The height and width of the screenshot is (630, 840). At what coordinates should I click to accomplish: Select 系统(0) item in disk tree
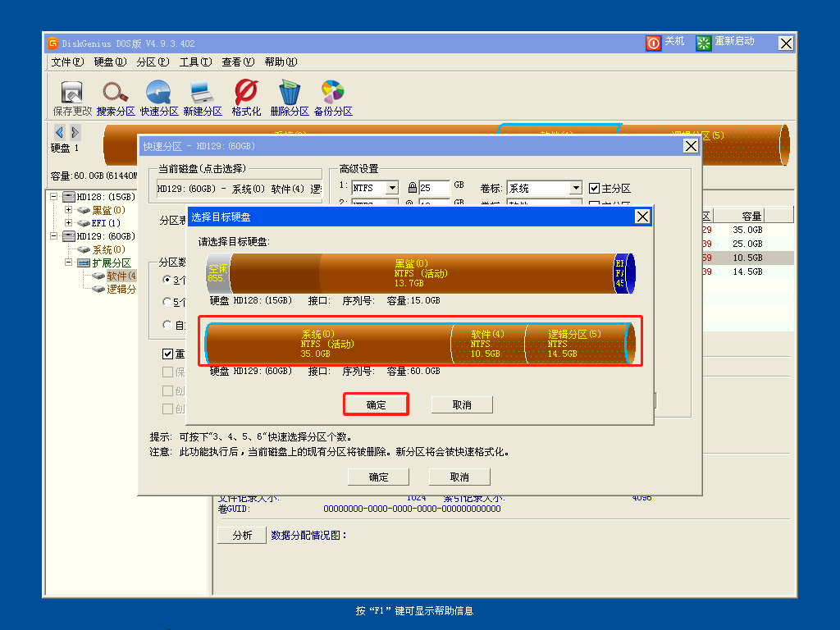pos(109,249)
